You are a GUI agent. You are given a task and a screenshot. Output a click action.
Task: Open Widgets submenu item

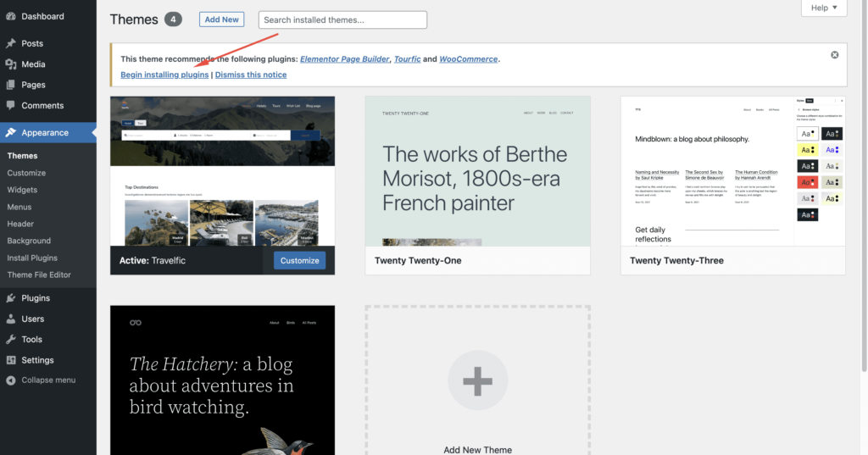(x=22, y=189)
